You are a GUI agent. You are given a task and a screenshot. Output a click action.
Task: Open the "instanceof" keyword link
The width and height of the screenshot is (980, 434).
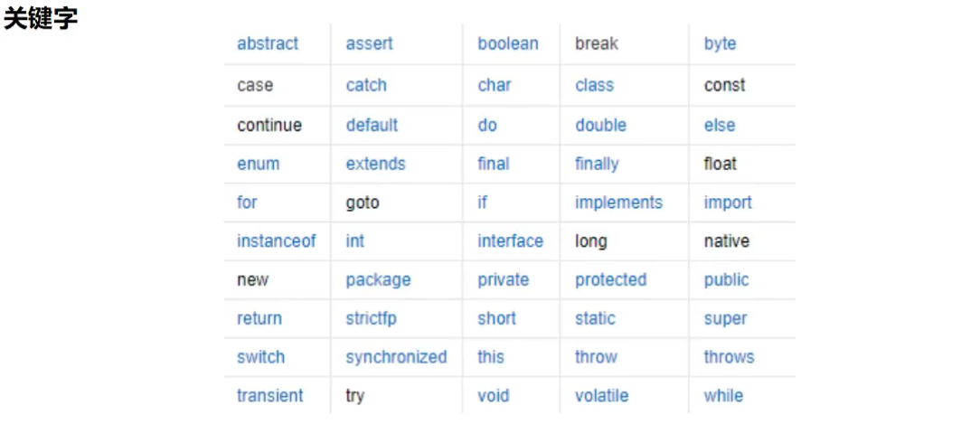pos(276,241)
